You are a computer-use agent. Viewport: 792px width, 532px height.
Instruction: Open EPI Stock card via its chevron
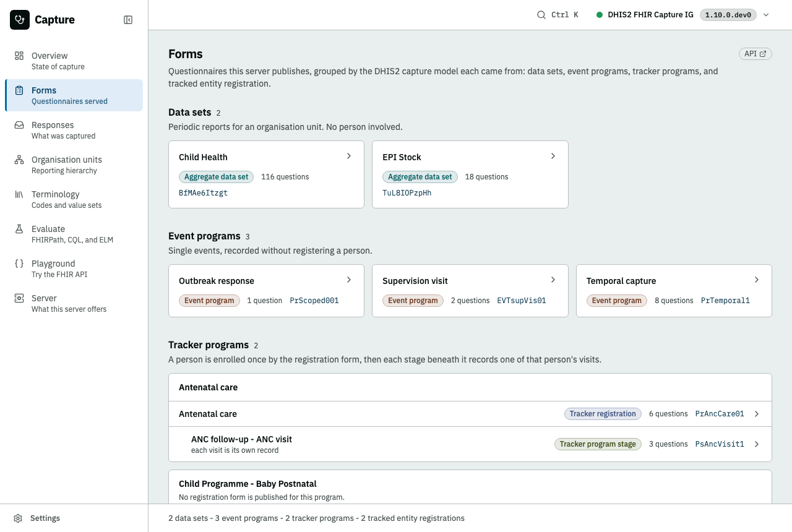tap(553, 156)
